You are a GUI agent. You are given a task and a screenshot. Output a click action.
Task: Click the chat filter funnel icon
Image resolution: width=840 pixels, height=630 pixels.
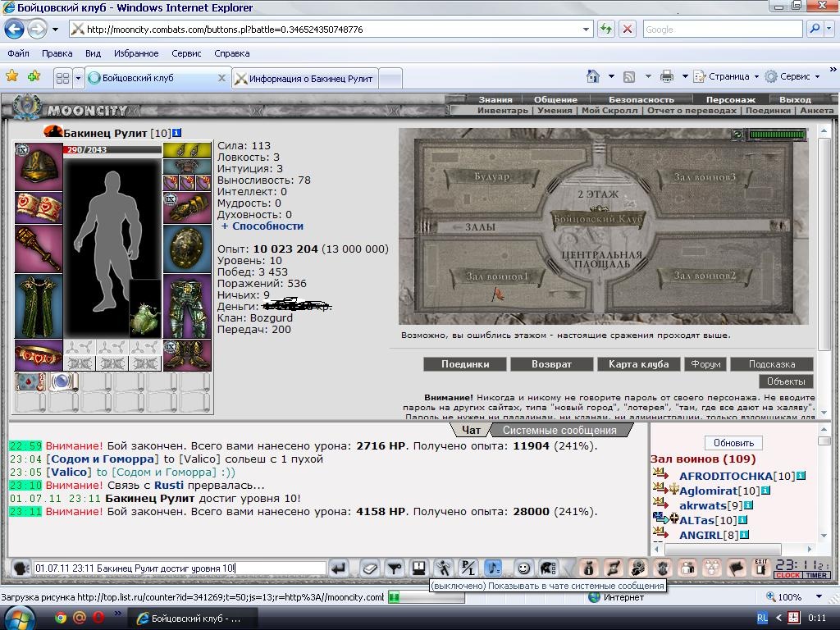395,568
